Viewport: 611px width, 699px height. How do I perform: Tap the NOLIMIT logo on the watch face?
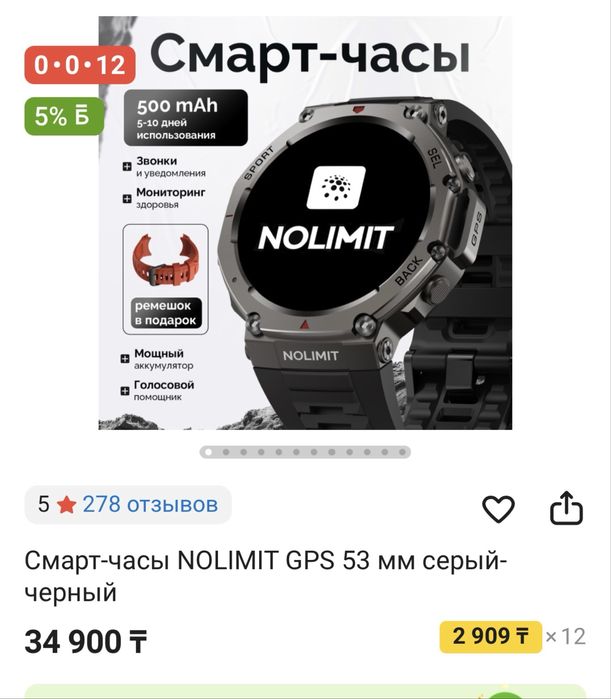point(326,209)
